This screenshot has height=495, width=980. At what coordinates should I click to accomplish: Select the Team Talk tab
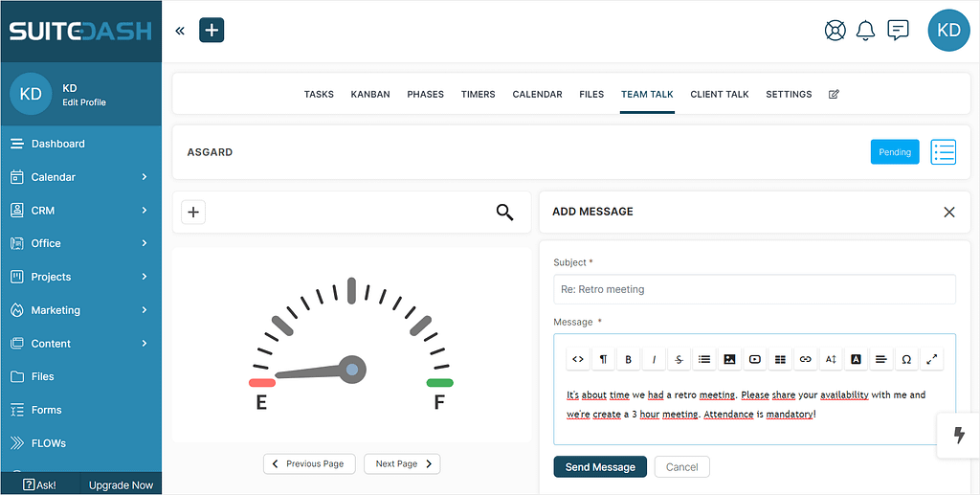647,95
